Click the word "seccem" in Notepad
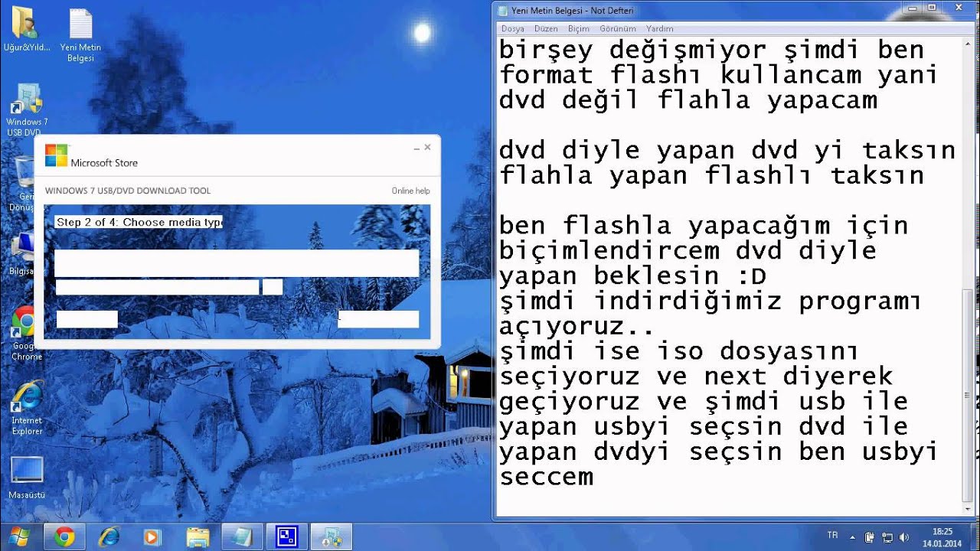This screenshot has height=551, width=980. click(547, 477)
